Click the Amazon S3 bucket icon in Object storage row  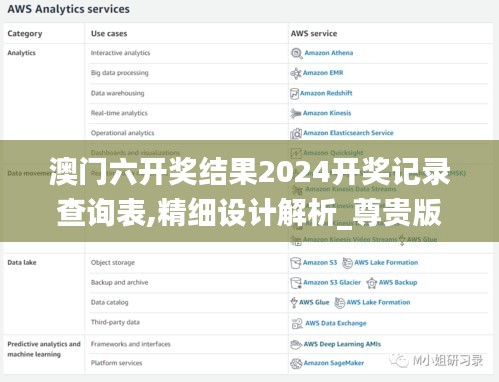pyautogui.click(x=296, y=263)
